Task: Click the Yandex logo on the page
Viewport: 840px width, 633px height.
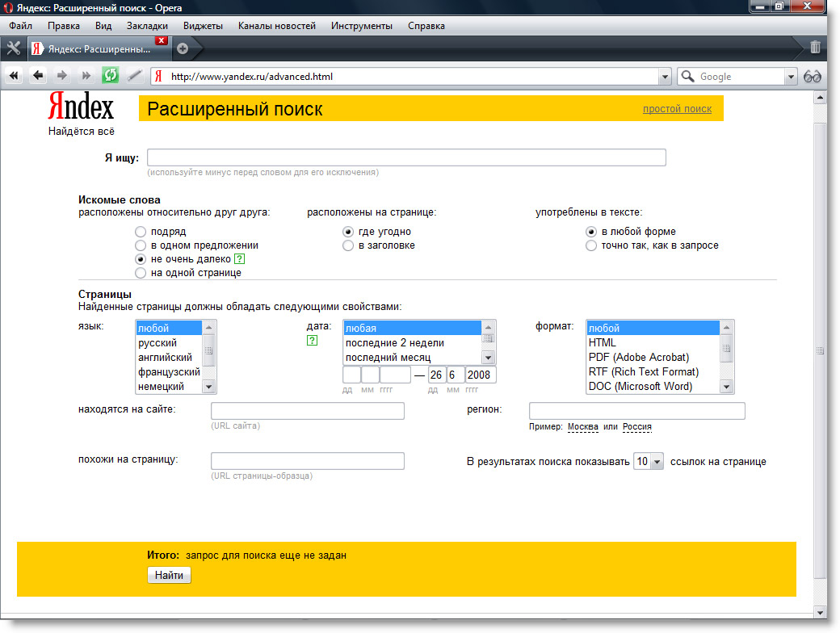Action: click(x=81, y=106)
